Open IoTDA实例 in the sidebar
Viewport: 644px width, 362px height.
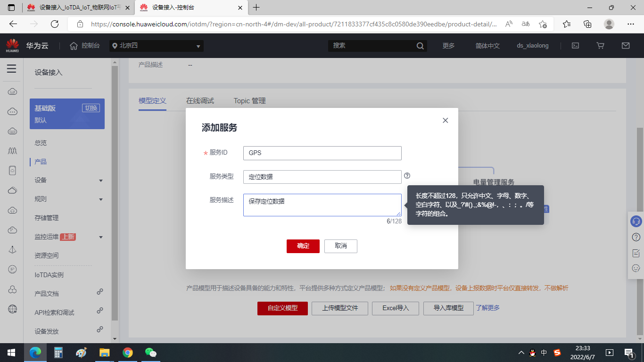49,275
